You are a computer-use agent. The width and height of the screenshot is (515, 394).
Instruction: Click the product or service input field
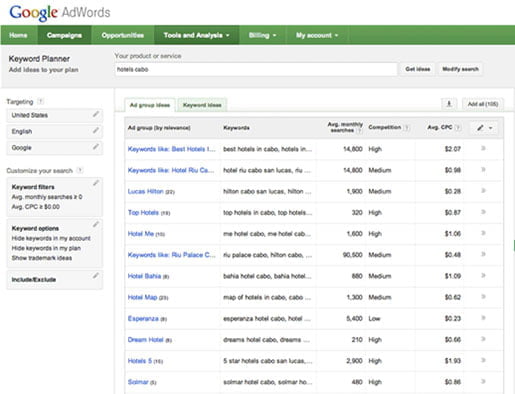(x=256, y=69)
